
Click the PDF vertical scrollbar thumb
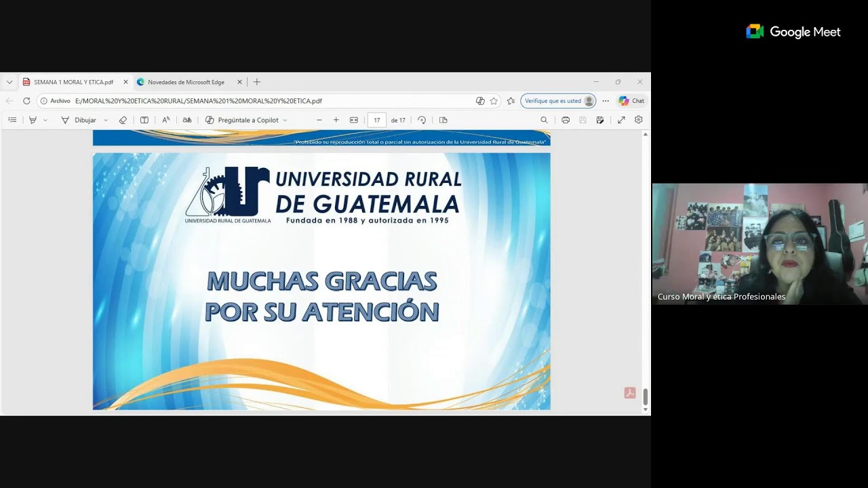click(x=645, y=396)
